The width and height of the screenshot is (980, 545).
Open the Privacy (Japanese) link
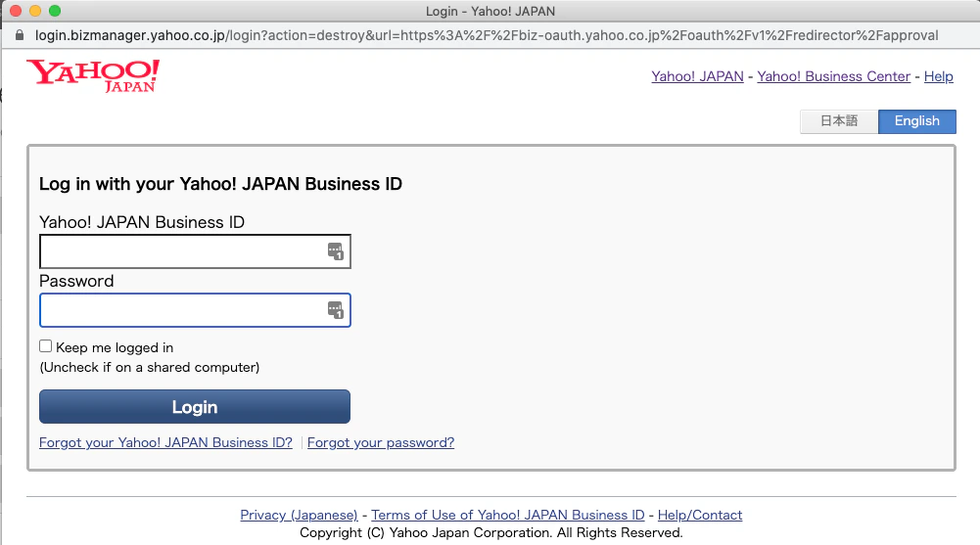[x=299, y=515]
